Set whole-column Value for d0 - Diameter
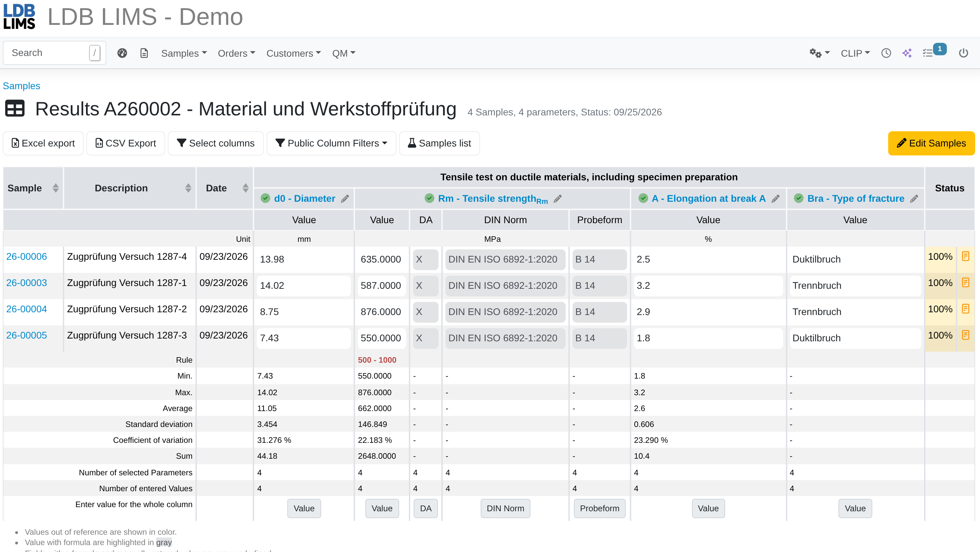Screen dimensions: 980x552 (304, 508)
